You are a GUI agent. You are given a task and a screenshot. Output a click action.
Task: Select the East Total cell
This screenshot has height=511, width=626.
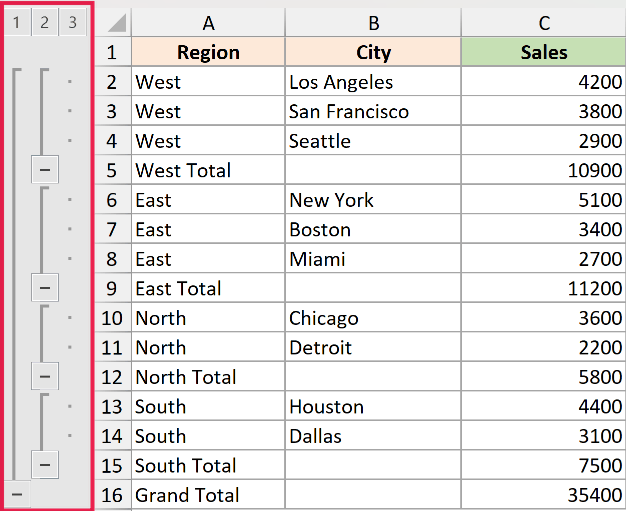click(x=208, y=288)
